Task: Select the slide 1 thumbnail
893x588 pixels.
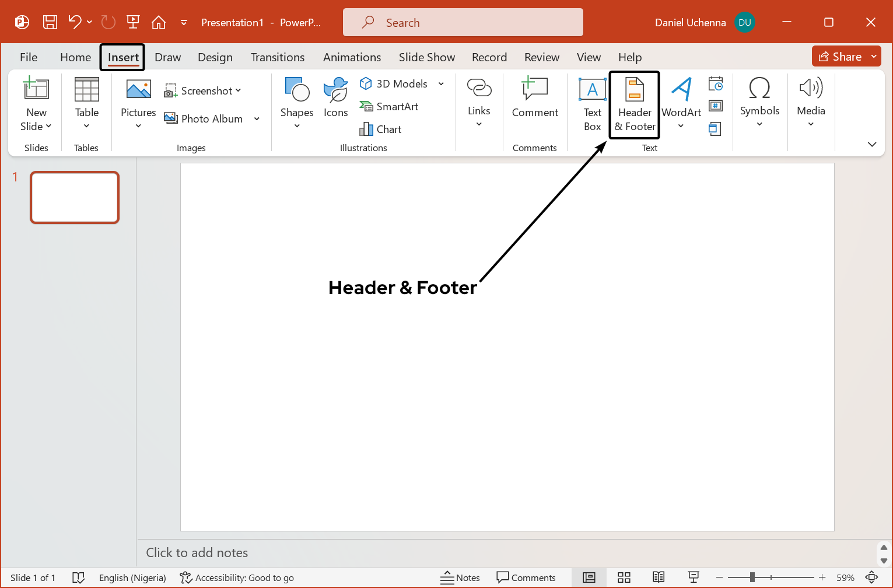Action: tap(74, 197)
